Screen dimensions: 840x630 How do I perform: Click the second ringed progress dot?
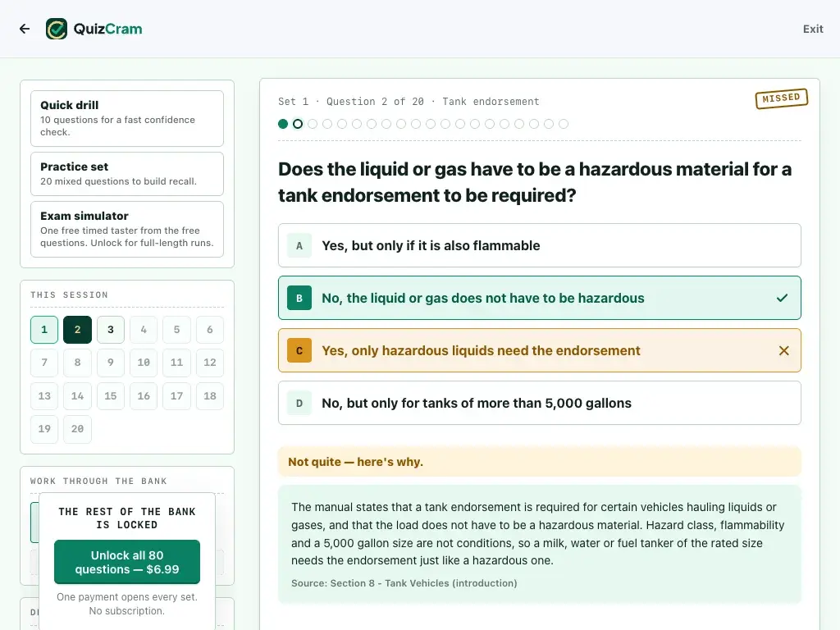[298, 125]
